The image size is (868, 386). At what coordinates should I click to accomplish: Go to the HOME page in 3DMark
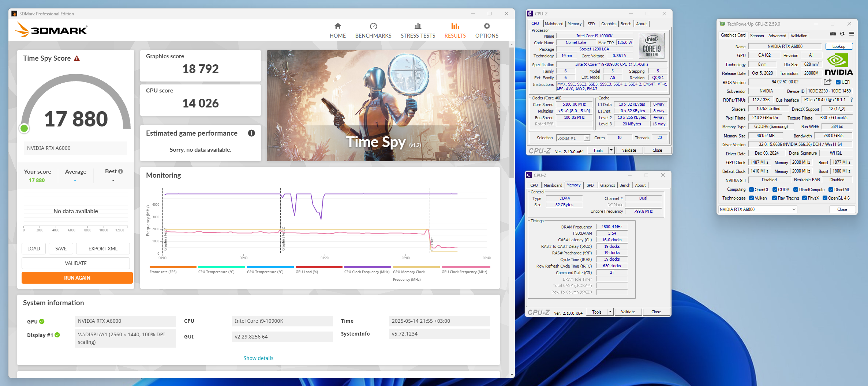337,31
